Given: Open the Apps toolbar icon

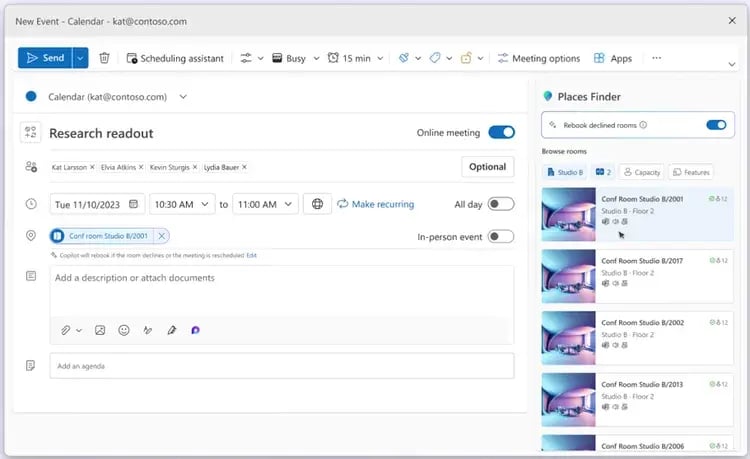Looking at the screenshot, I should [613, 58].
